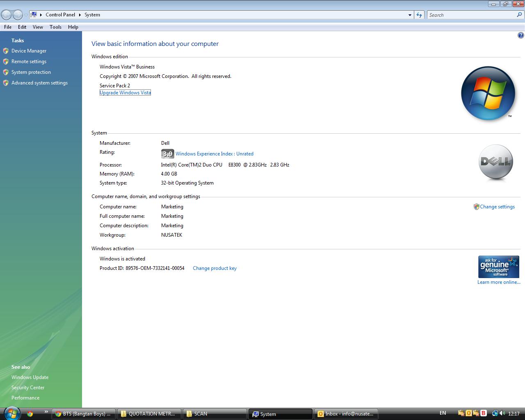Click Change settings for computer name
Image resolution: width=525 pixels, height=420 pixels.
[497, 207]
